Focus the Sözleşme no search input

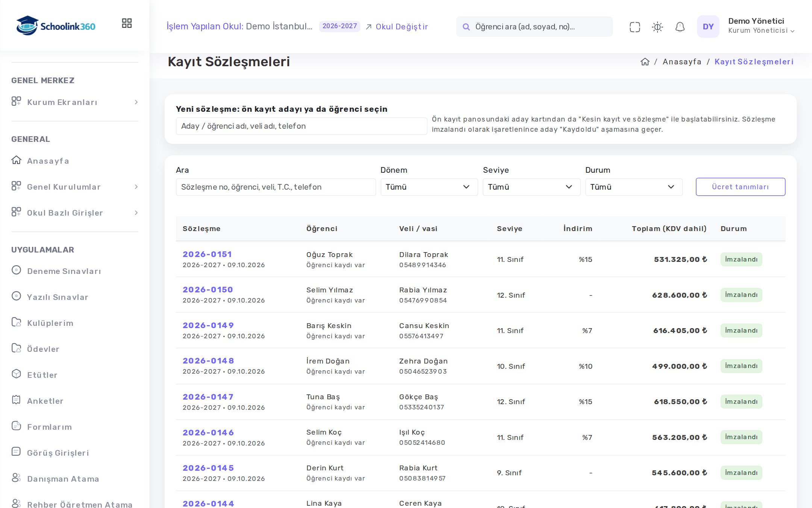(x=276, y=187)
